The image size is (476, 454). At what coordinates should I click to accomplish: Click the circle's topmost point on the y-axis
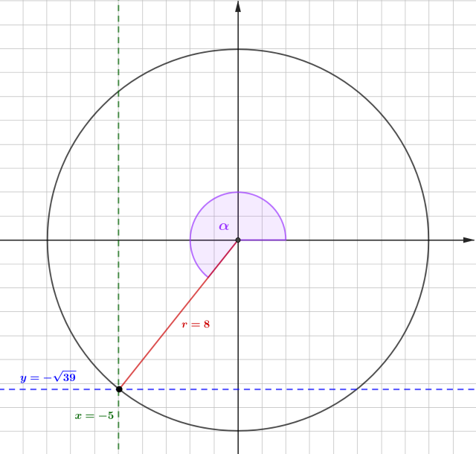point(238,49)
